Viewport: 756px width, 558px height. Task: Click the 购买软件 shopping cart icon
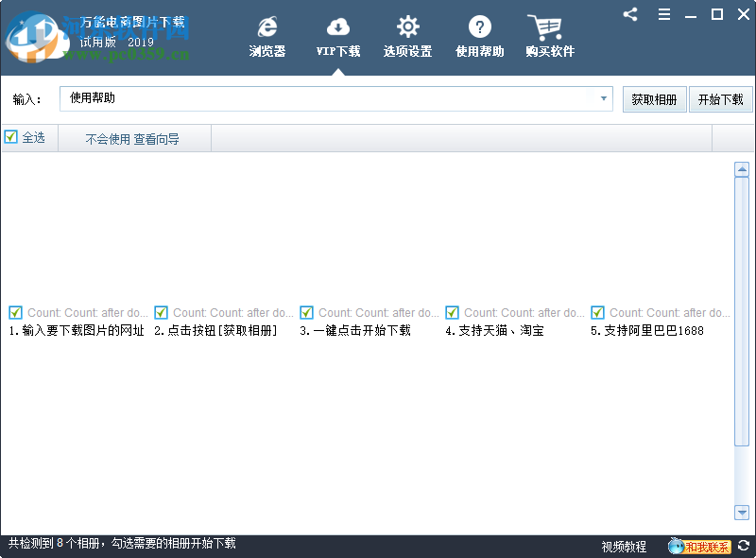pos(545,27)
